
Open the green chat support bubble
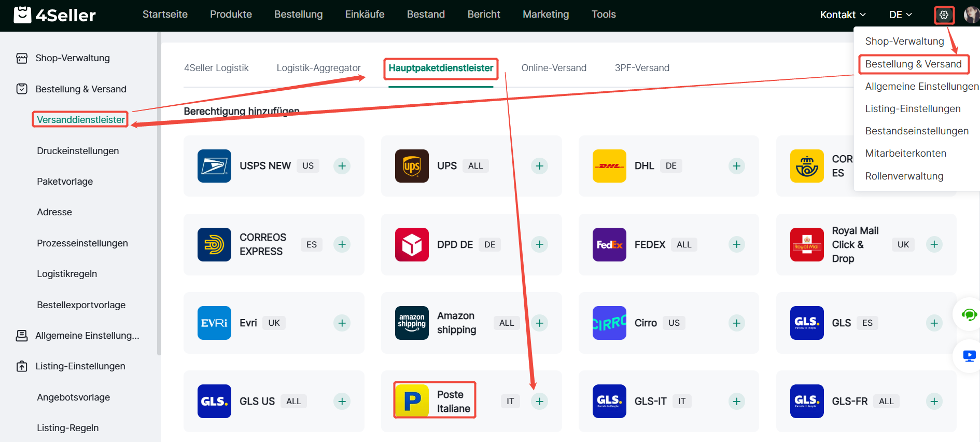(969, 314)
